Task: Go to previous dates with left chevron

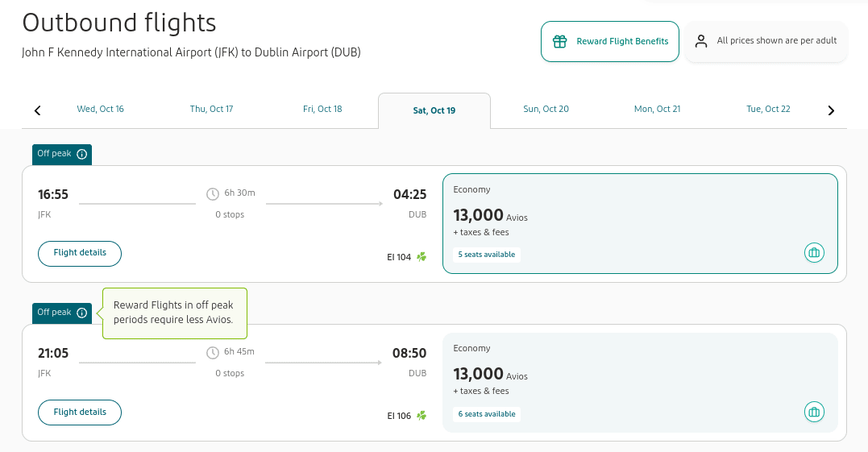Action: [38, 110]
